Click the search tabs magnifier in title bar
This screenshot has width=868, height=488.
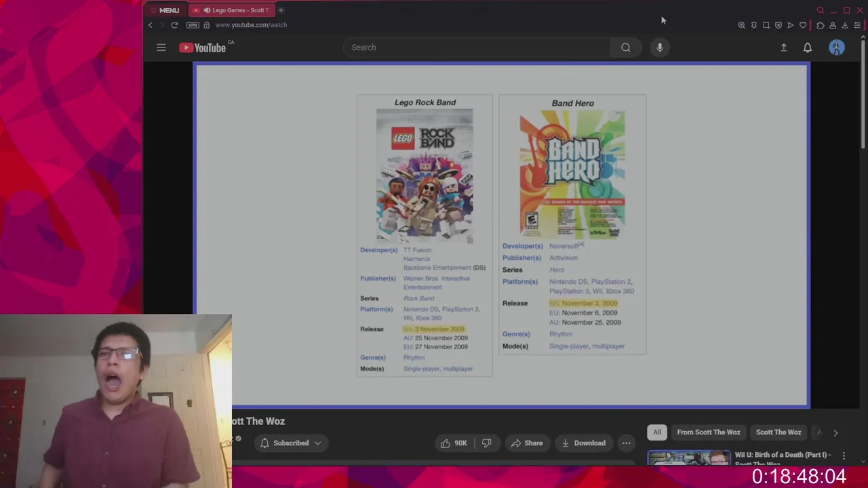(820, 10)
